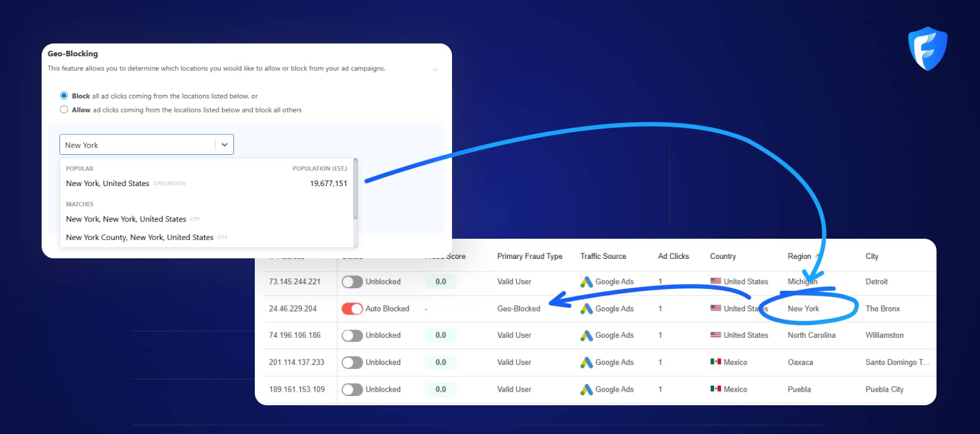
Task: Select New York County city match
Action: point(140,238)
